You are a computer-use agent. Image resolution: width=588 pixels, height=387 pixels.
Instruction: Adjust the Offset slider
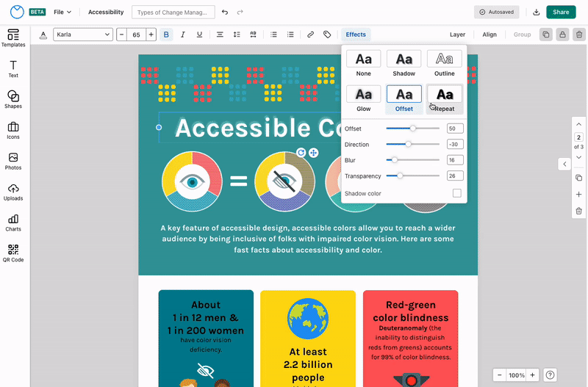(412, 128)
